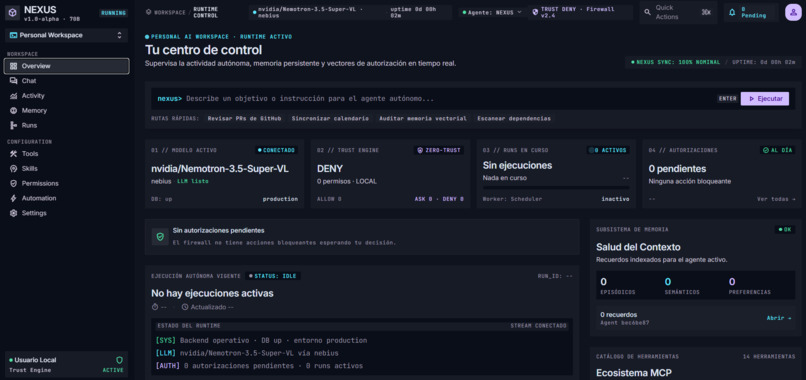Viewport: 806px width, 380px height.
Task: Click the Ejecutar button
Action: (765, 99)
